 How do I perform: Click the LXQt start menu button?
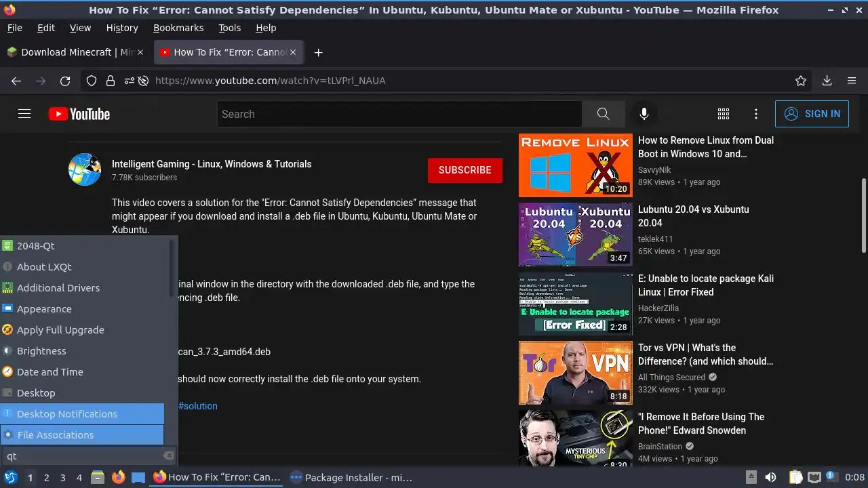[x=10, y=477]
